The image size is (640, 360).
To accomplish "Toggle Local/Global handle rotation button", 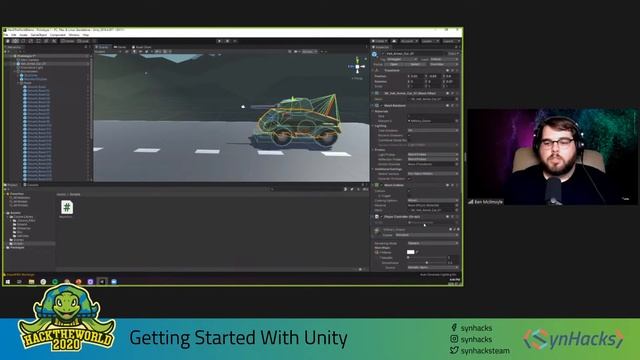I will pyautogui.click(x=83, y=41).
